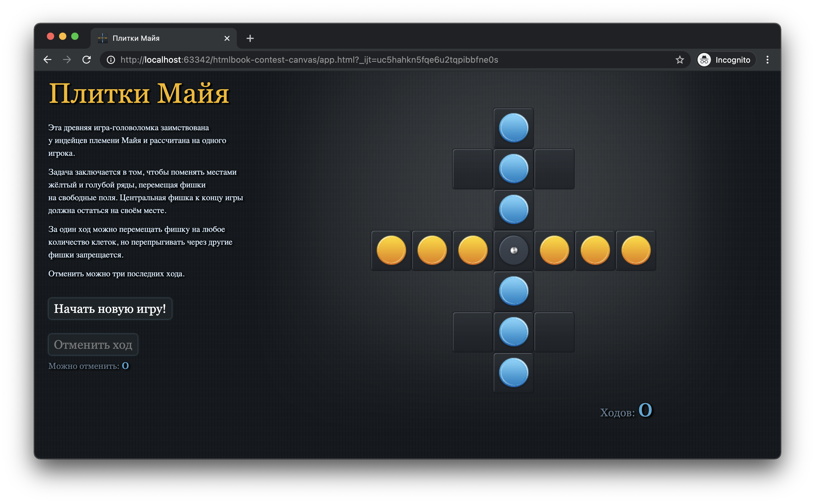Click the rightmost yellow chip

click(x=636, y=250)
